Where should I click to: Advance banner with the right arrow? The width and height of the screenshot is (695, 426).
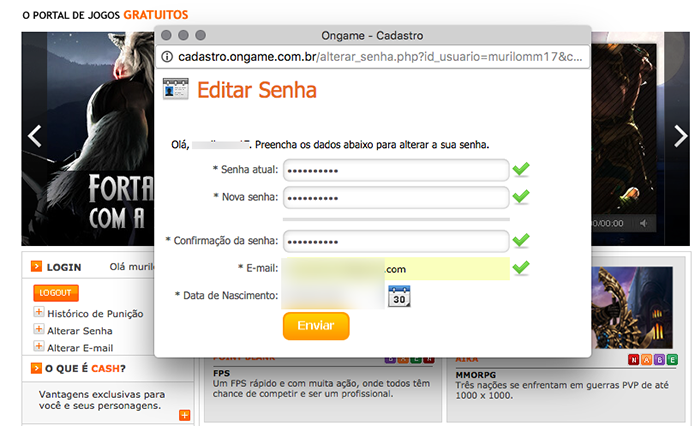point(680,136)
